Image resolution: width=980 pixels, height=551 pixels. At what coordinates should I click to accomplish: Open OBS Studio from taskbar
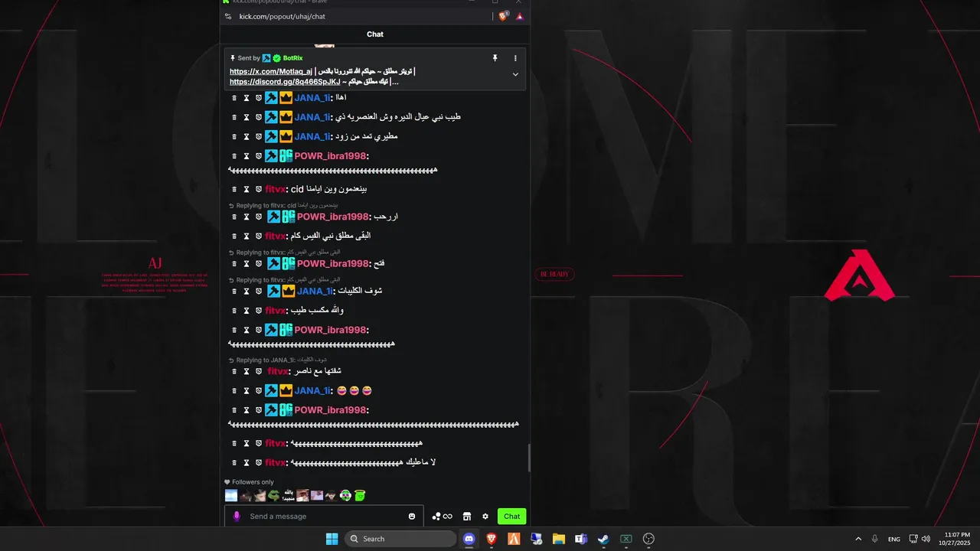click(648, 539)
